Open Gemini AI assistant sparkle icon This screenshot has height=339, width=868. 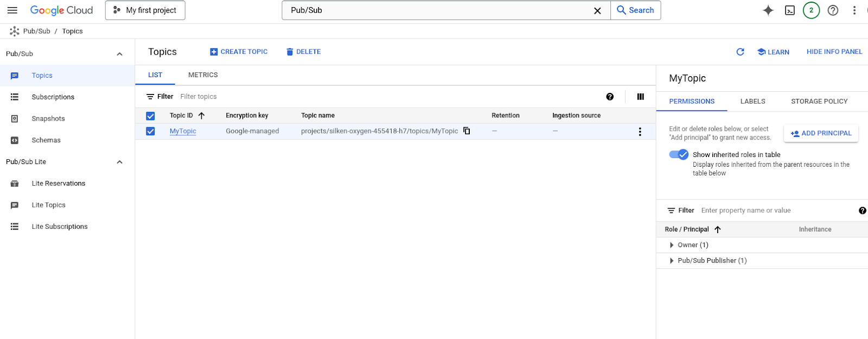(768, 10)
